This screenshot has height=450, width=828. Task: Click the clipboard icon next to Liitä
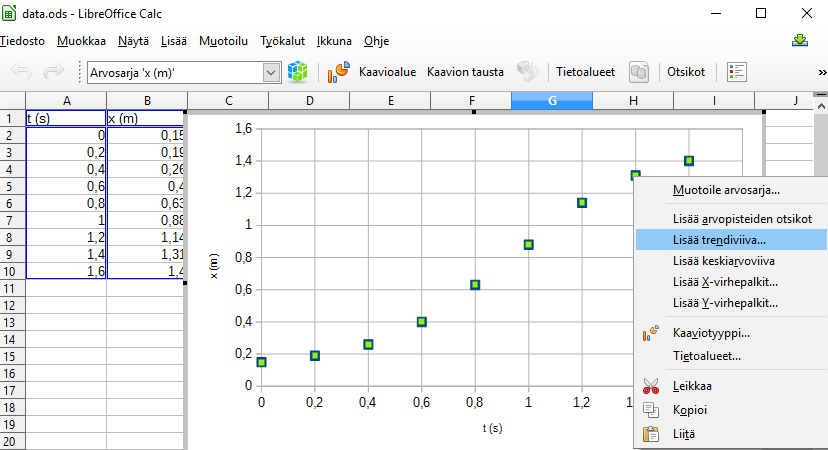(651, 434)
